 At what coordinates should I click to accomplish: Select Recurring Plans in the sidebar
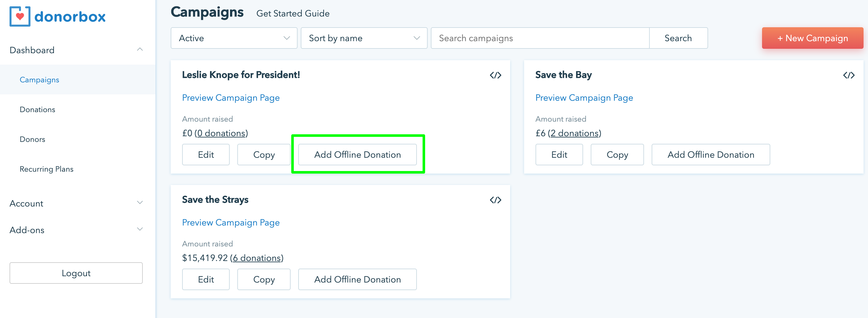click(x=47, y=169)
